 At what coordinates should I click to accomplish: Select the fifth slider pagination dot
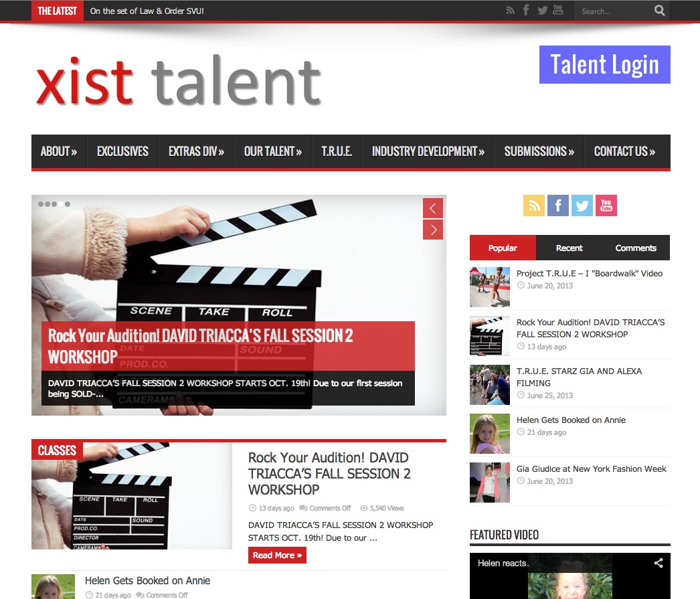pos(68,204)
